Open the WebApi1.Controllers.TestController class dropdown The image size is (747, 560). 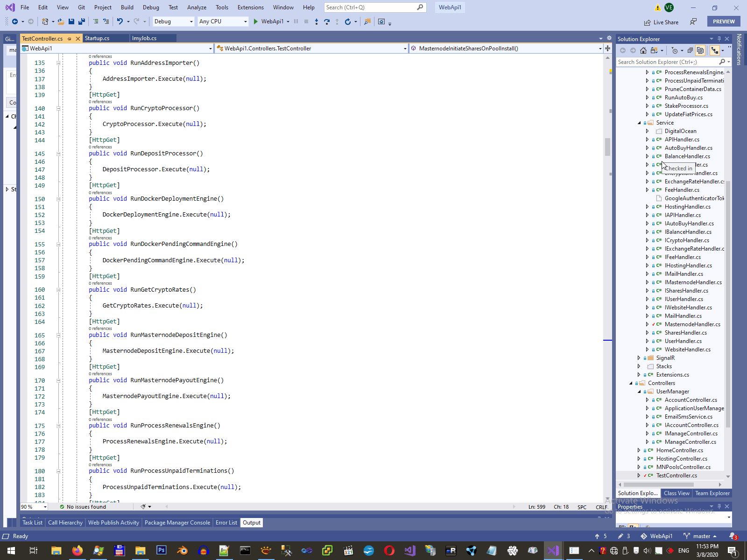(312, 49)
